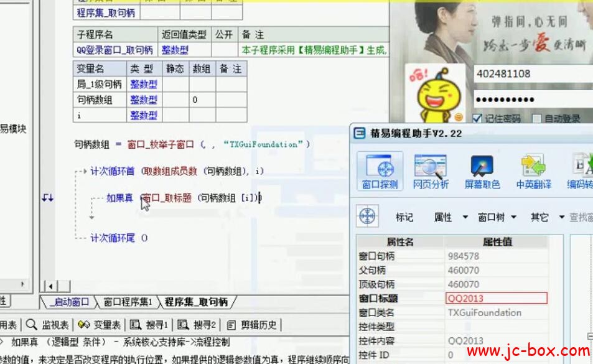Open the 网页分析 web analysis tool
This screenshot has width=593, height=364.
pyautogui.click(x=431, y=171)
